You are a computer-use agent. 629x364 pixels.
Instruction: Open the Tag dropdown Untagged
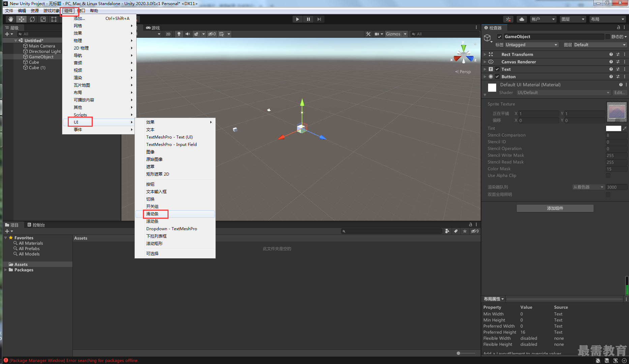532,45
